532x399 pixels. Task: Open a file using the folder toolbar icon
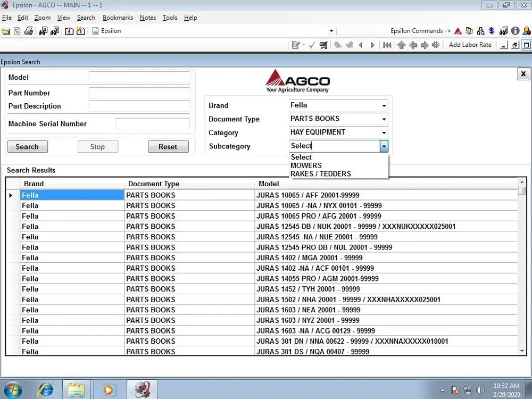(5, 31)
